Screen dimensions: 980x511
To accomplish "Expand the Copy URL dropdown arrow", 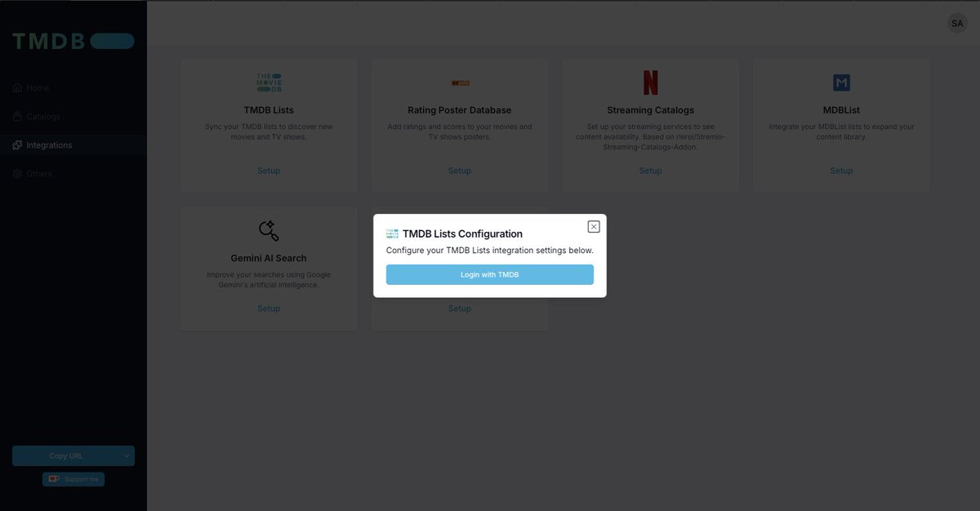I will tap(126, 455).
